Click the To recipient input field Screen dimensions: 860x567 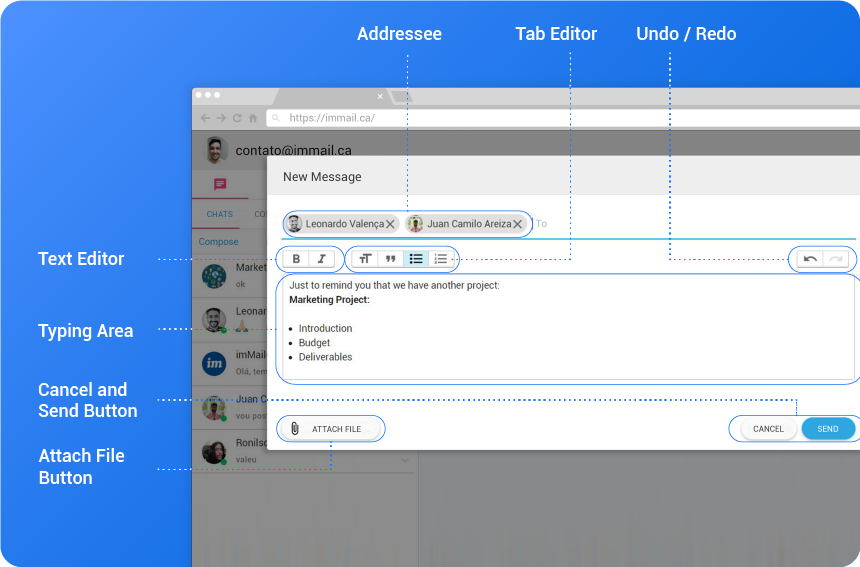tap(694, 224)
